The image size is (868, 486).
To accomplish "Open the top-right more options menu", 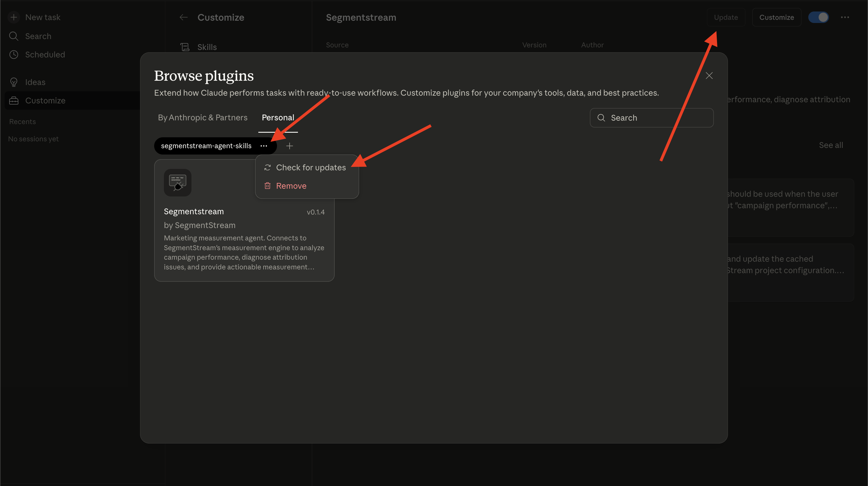I will 845,17.
